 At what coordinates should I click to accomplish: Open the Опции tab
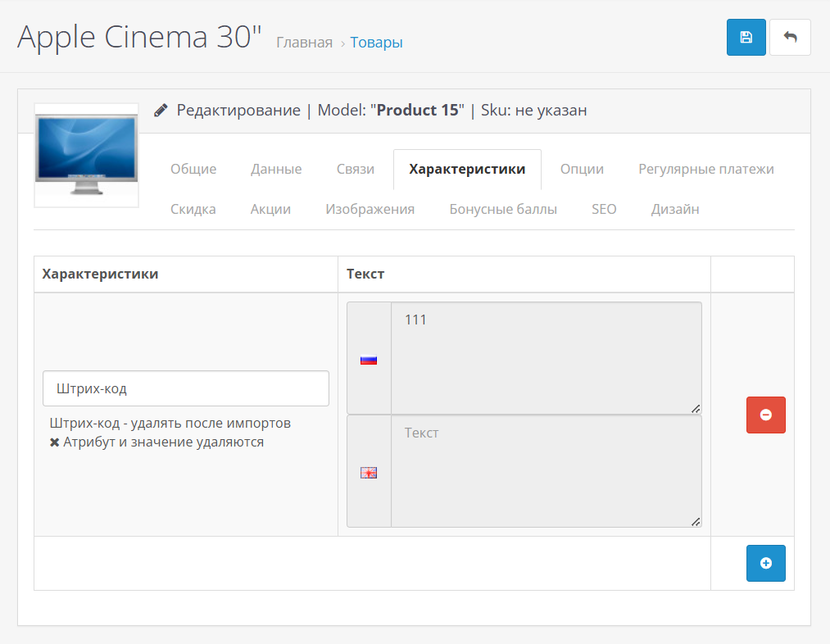(x=582, y=169)
